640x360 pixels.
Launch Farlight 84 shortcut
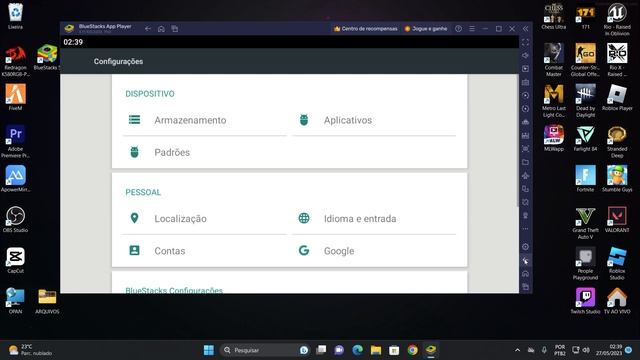click(x=585, y=138)
